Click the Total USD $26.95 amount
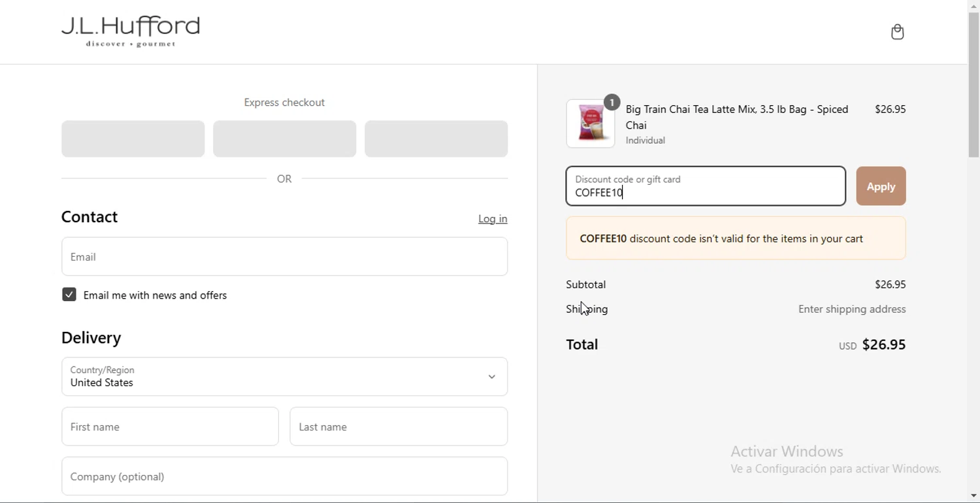The width and height of the screenshot is (980, 503). (873, 345)
